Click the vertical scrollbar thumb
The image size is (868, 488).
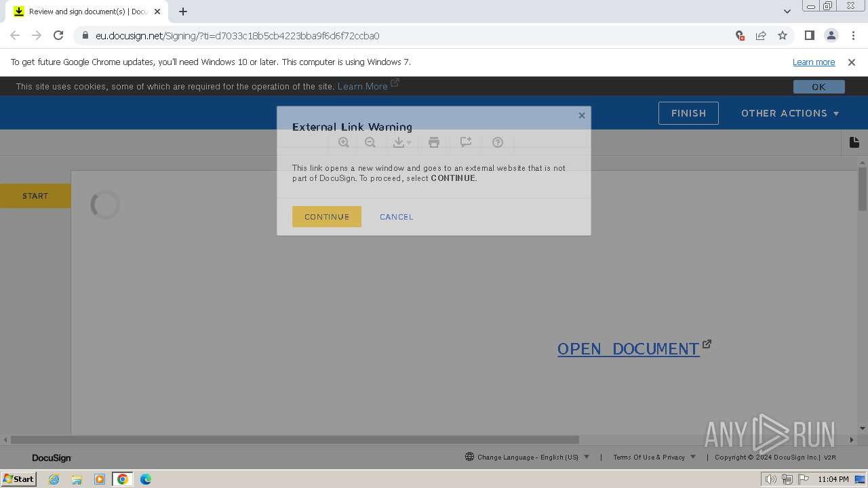[863, 190]
